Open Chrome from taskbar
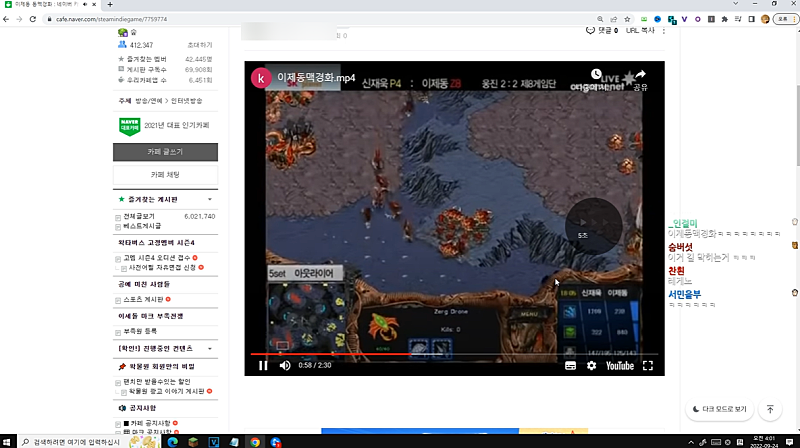 tap(255, 442)
